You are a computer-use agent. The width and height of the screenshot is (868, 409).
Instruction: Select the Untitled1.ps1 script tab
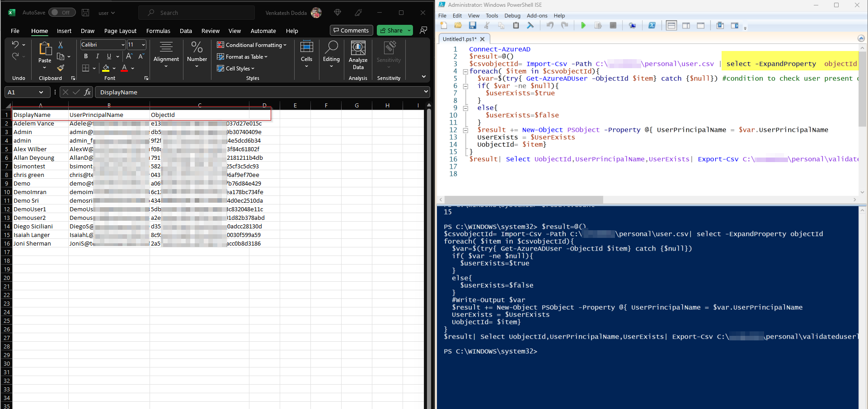(460, 39)
